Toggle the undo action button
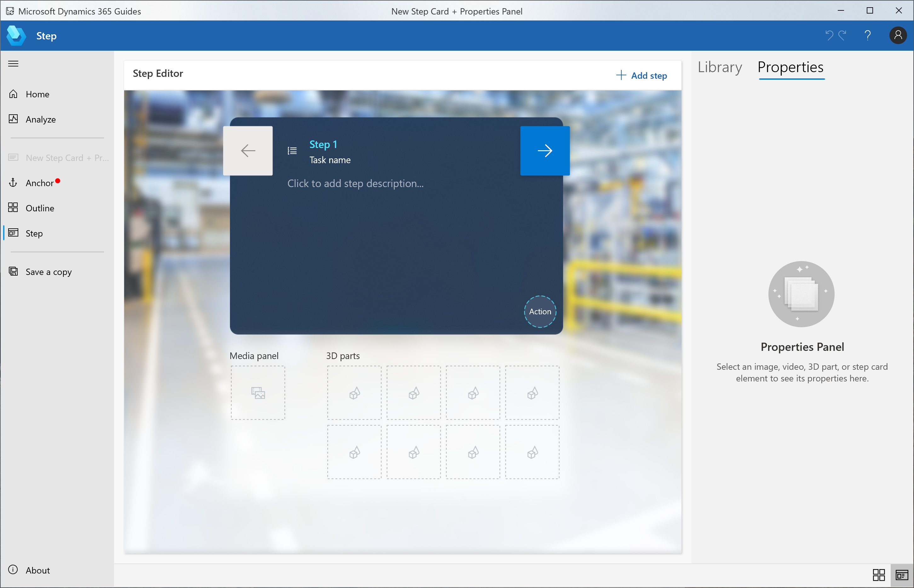The image size is (914, 588). click(829, 35)
